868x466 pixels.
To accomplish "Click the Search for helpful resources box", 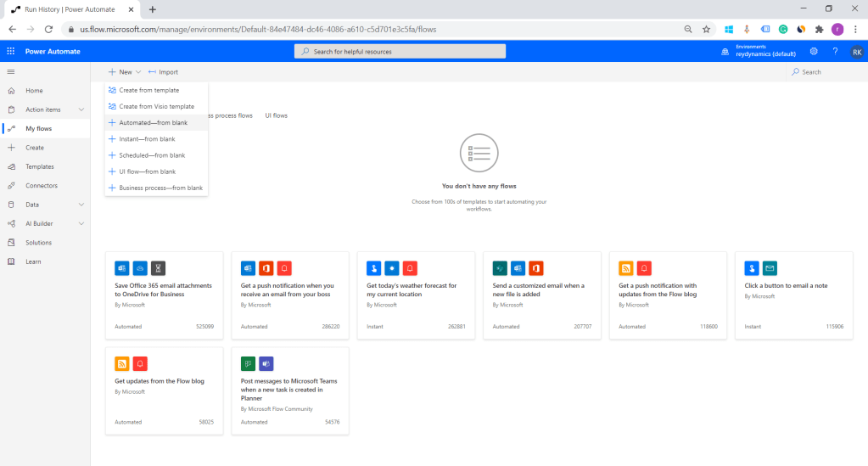I will (x=400, y=52).
